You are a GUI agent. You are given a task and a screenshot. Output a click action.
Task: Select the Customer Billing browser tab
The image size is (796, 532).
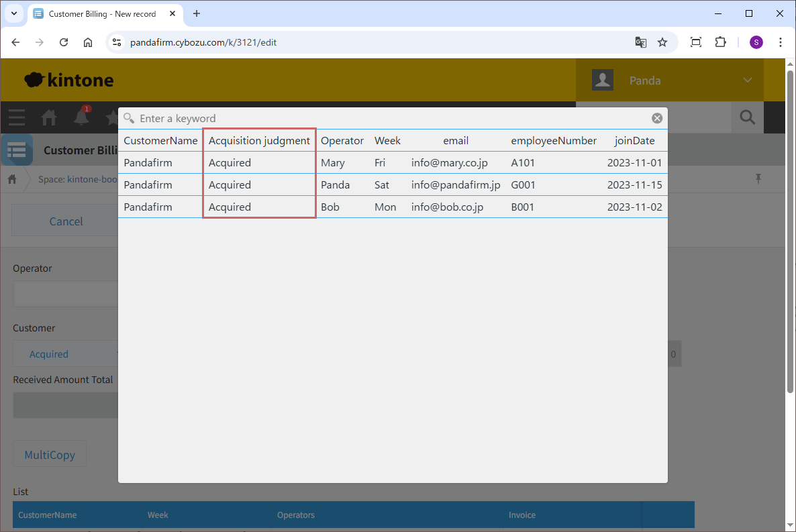pyautogui.click(x=102, y=13)
